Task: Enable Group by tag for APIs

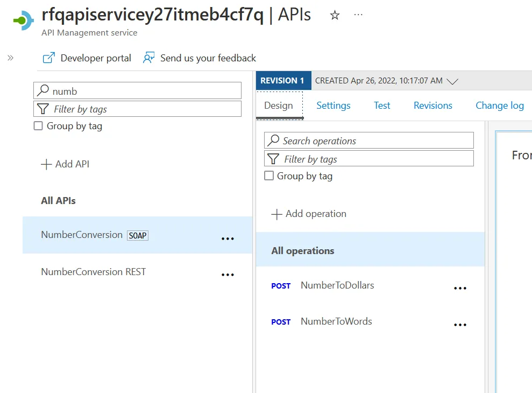Action: pos(38,126)
